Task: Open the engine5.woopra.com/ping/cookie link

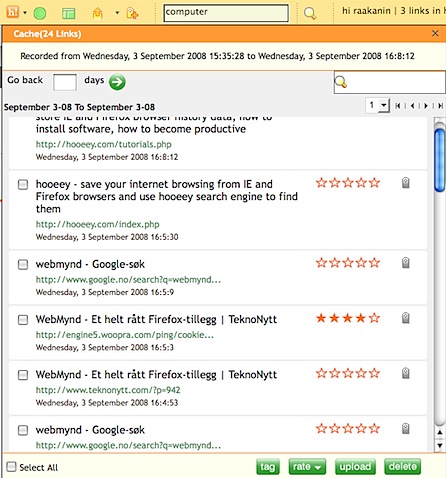Action: (125, 335)
